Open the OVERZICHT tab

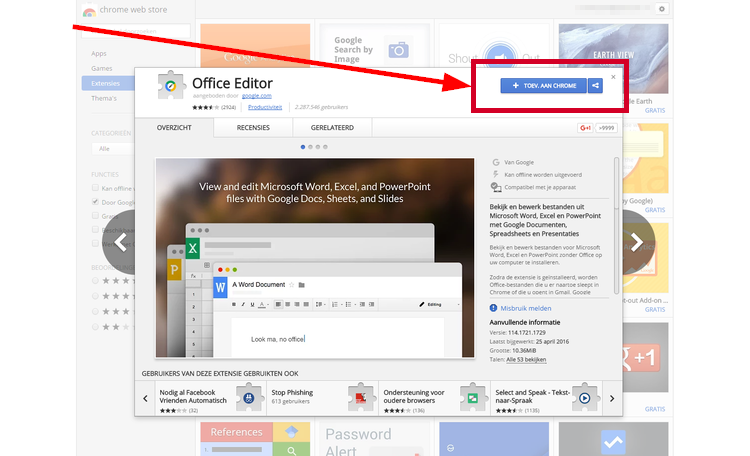174,128
